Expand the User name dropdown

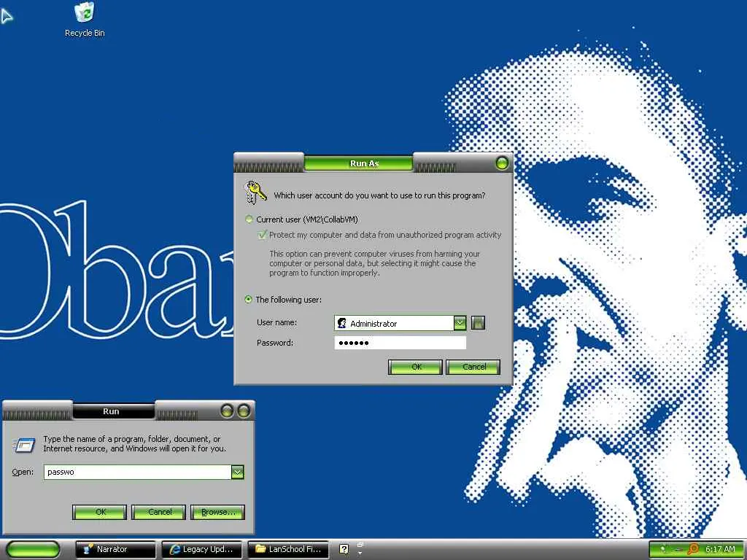pos(460,323)
